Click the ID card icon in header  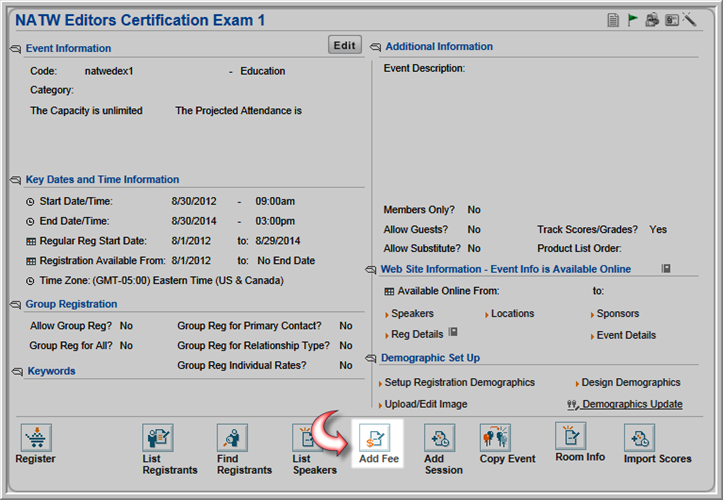coord(671,20)
